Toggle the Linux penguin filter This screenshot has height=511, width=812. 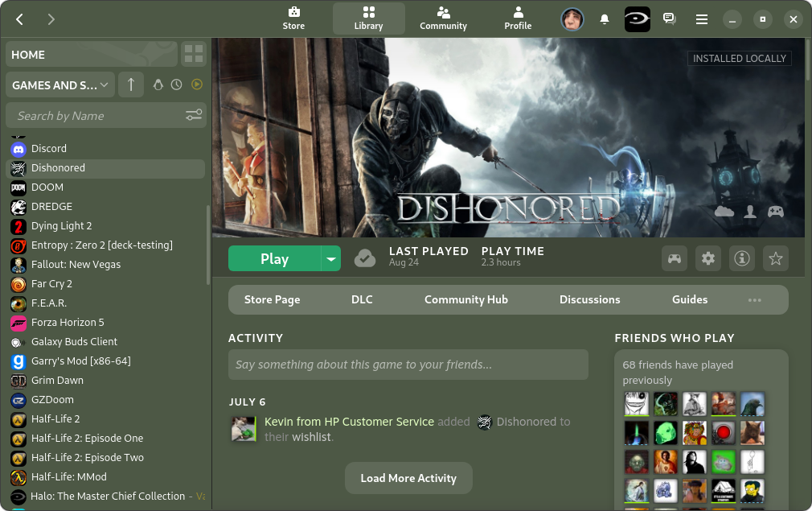click(x=158, y=84)
